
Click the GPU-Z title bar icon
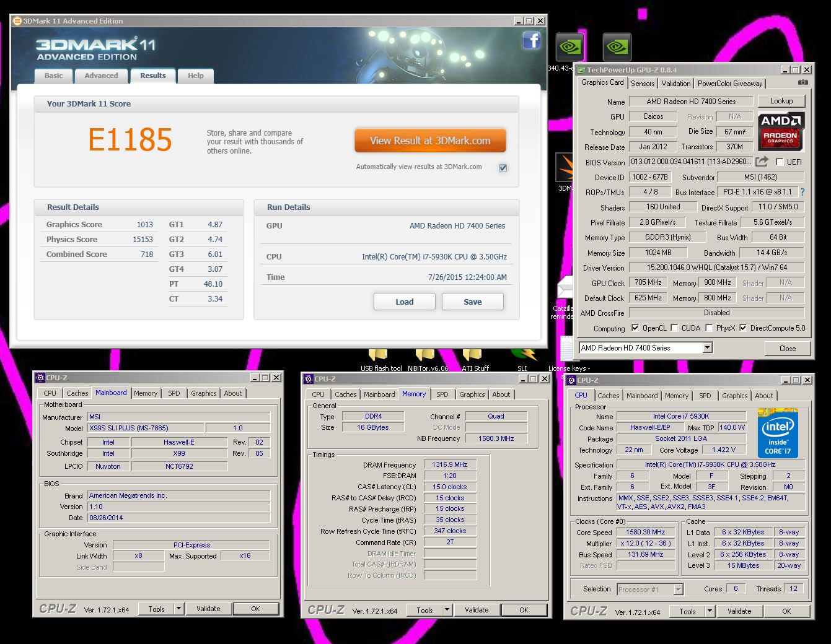[x=581, y=70]
